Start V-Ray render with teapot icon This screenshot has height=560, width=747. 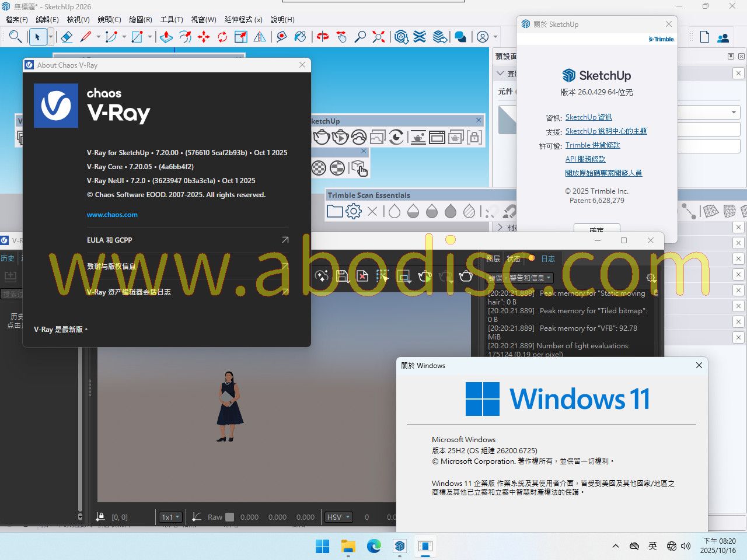click(321, 138)
